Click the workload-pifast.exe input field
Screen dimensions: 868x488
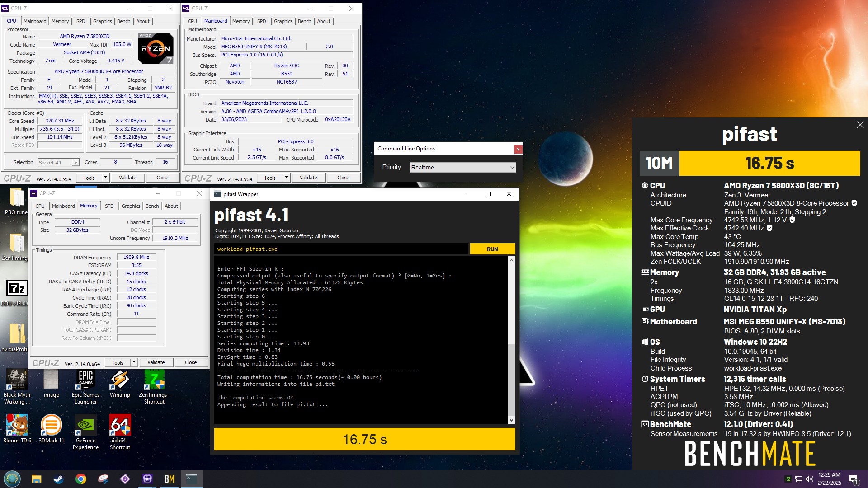[341, 249]
